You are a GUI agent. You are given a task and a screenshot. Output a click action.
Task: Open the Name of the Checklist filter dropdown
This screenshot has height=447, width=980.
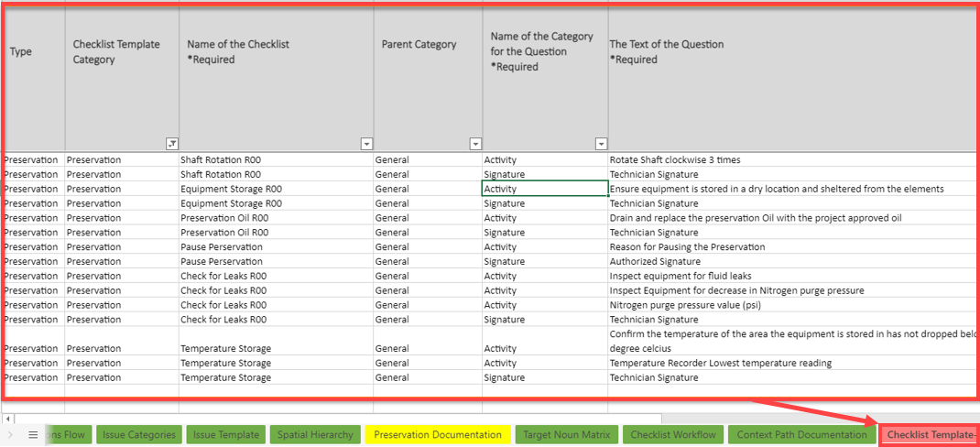pyautogui.click(x=366, y=144)
